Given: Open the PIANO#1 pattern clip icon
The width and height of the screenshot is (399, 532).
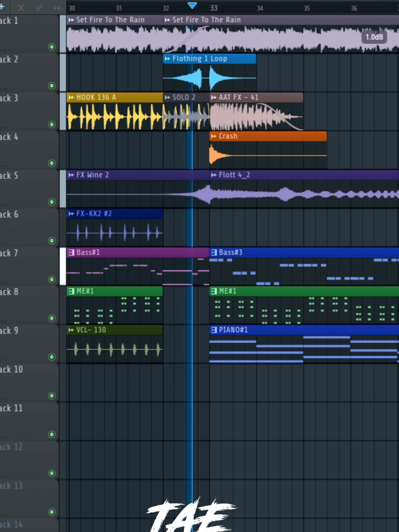Looking at the screenshot, I should pyautogui.click(x=214, y=330).
